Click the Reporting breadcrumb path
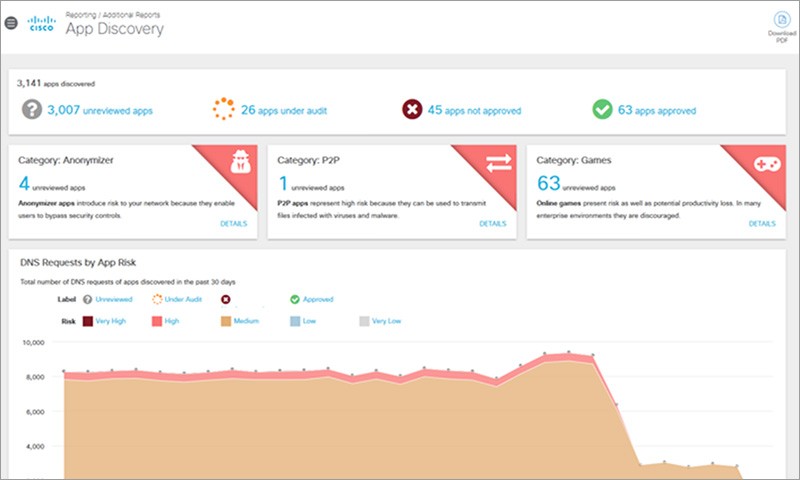 pyautogui.click(x=112, y=15)
